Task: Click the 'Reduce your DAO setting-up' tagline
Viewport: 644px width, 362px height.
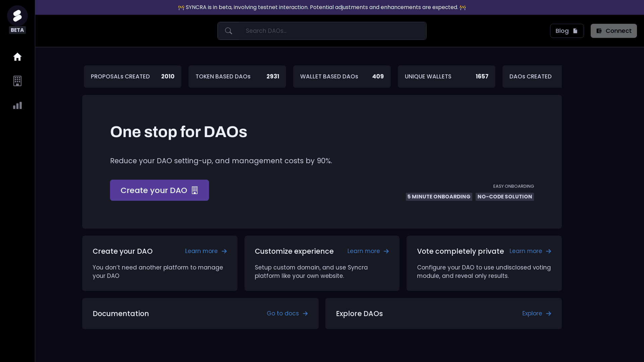Action: point(221,161)
